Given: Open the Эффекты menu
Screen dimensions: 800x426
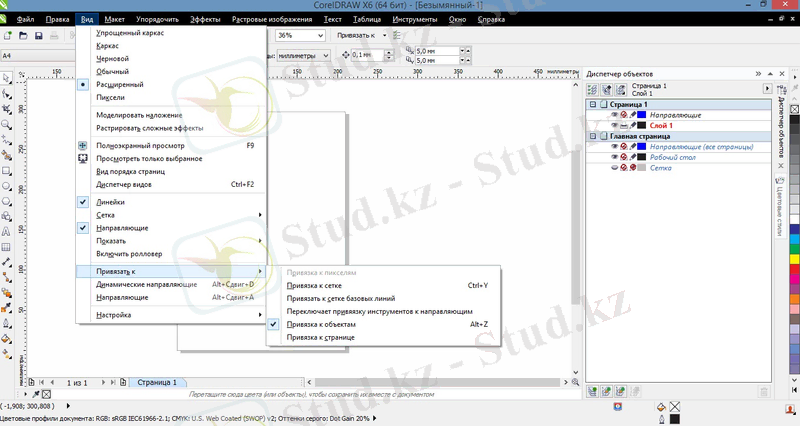Looking at the screenshot, I should 205,19.
